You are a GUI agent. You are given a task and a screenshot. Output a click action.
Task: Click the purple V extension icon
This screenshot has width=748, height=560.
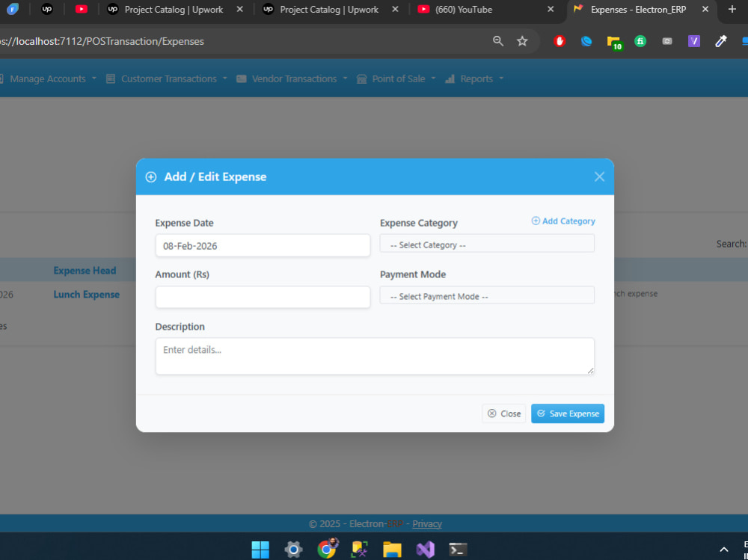click(693, 42)
